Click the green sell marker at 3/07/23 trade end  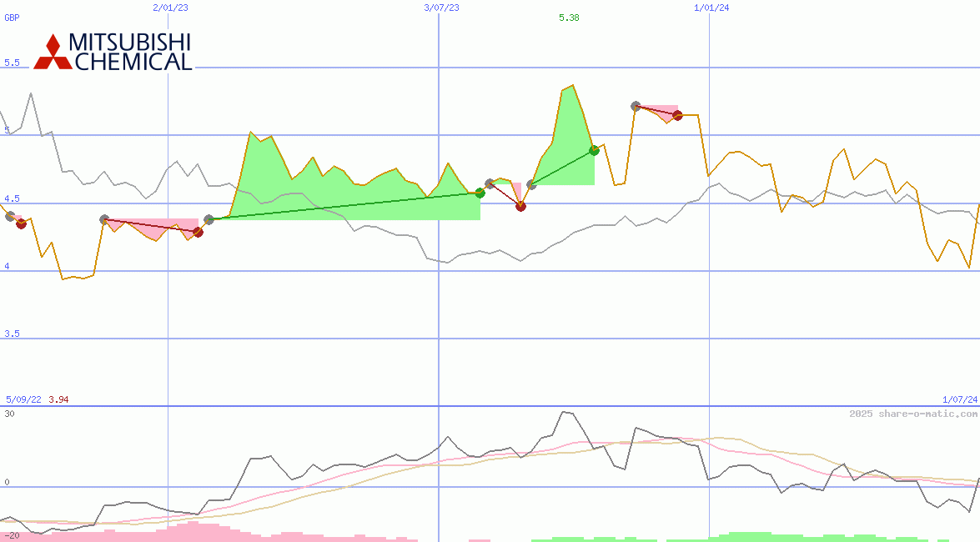click(x=480, y=193)
